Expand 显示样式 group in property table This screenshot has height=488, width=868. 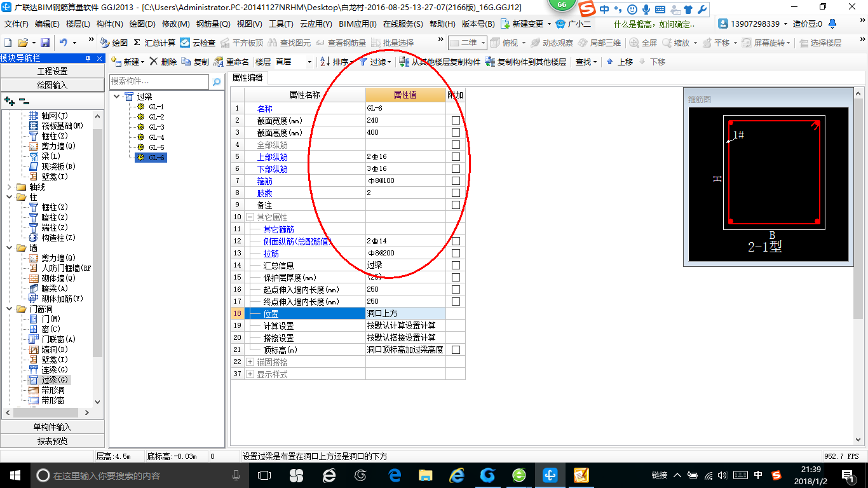tap(250, 374)
